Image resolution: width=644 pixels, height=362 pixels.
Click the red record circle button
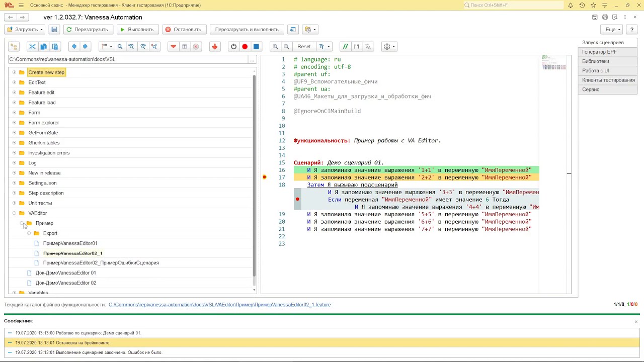point(245,47)
